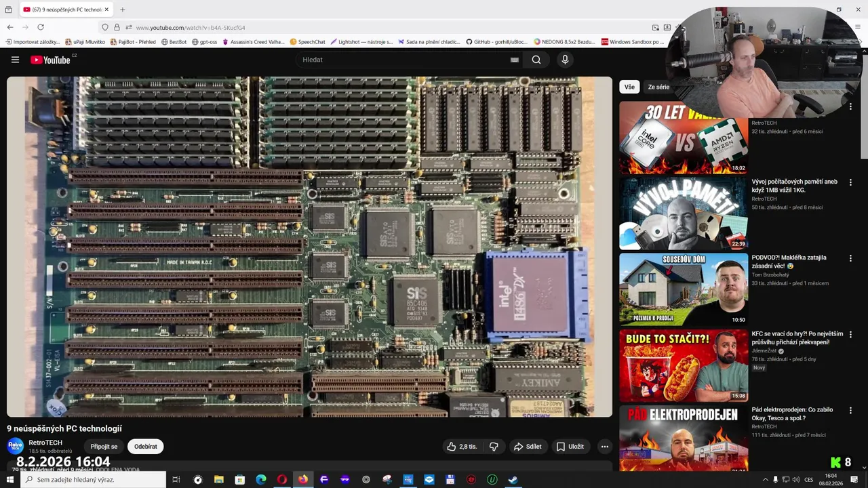Open options menu for Pád elektroprodejen video
Screen dimensions: 868x488
tap(850, 410)
